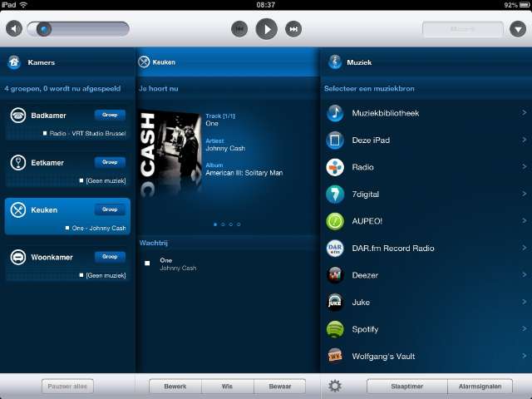Group the Badkamer room
The height and width of the screenshot is (399, 532).
click(110, 115)
